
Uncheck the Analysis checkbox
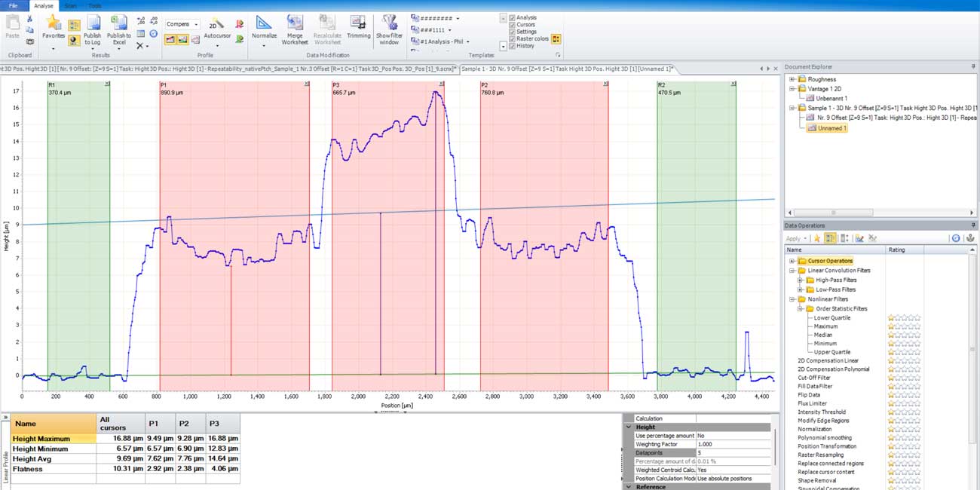point(513,17)
